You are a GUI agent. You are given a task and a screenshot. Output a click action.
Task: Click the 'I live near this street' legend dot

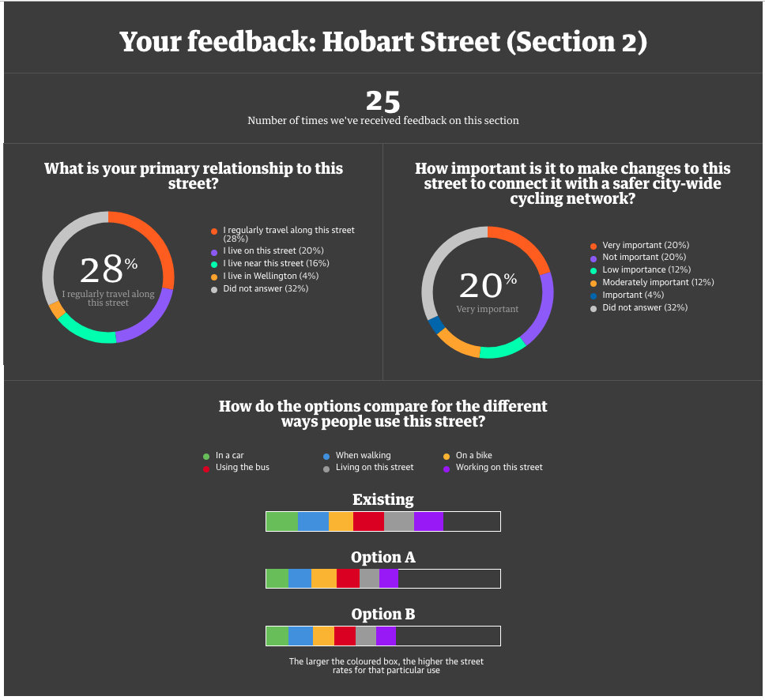[x=214, y=264]
